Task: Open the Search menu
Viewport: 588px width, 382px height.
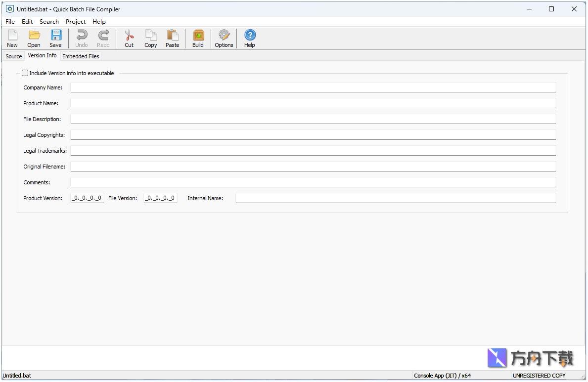Action: tap(49, 21)
